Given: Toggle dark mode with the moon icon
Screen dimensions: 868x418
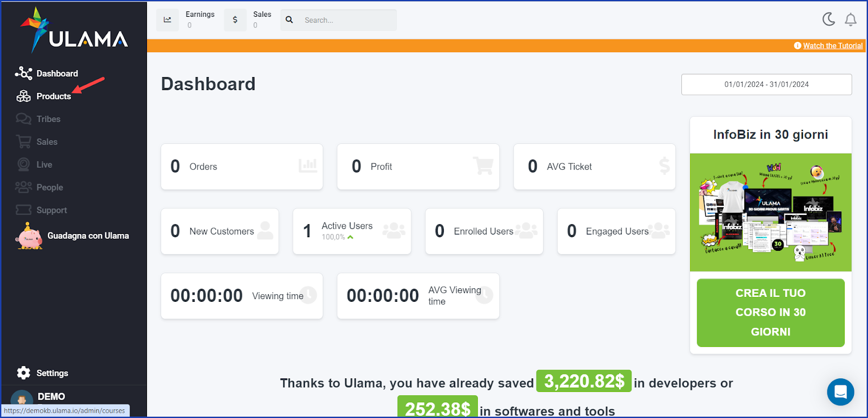Looking at the screenshot, I should tap(828, 20).
